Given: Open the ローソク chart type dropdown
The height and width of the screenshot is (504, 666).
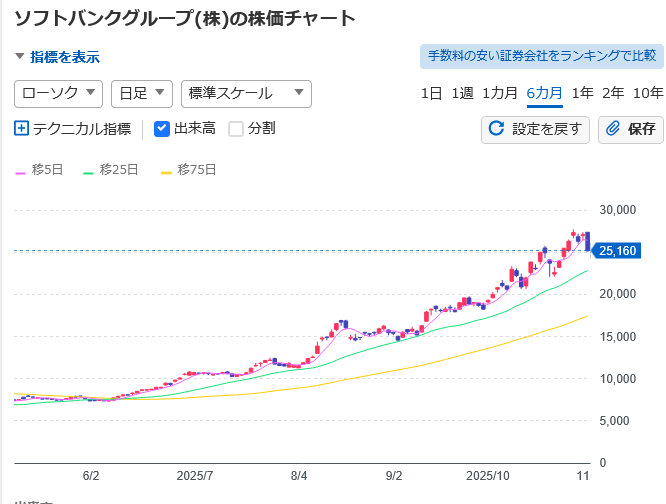Looking at the screenshot, I should pos(58,93).
